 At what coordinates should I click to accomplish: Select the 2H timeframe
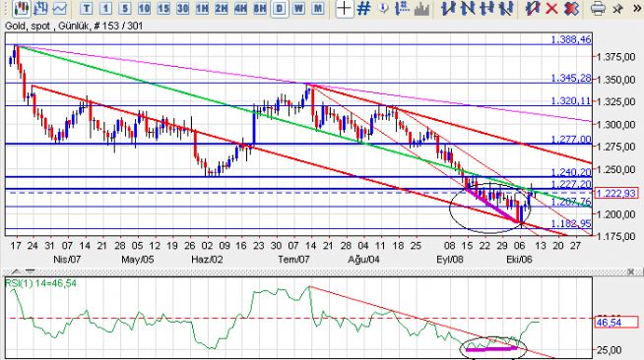coord(222,9)
